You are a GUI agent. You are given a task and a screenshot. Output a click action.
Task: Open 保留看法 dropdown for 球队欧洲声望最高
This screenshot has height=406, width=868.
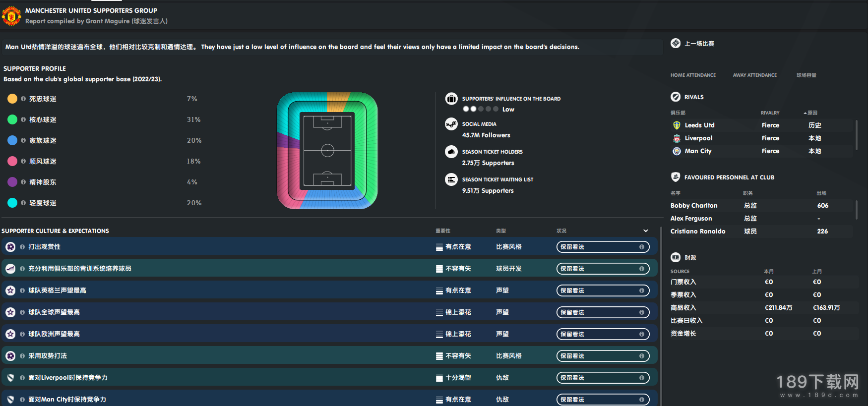(603, 334)
